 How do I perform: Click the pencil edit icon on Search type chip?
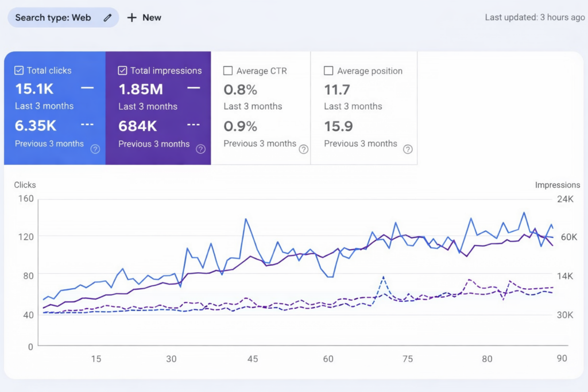[107, 18]
